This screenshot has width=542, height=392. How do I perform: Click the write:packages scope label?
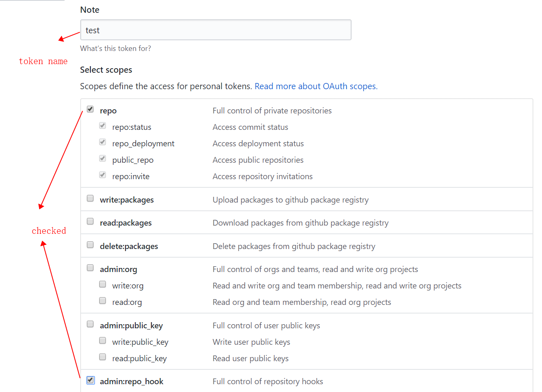point(127,200)
